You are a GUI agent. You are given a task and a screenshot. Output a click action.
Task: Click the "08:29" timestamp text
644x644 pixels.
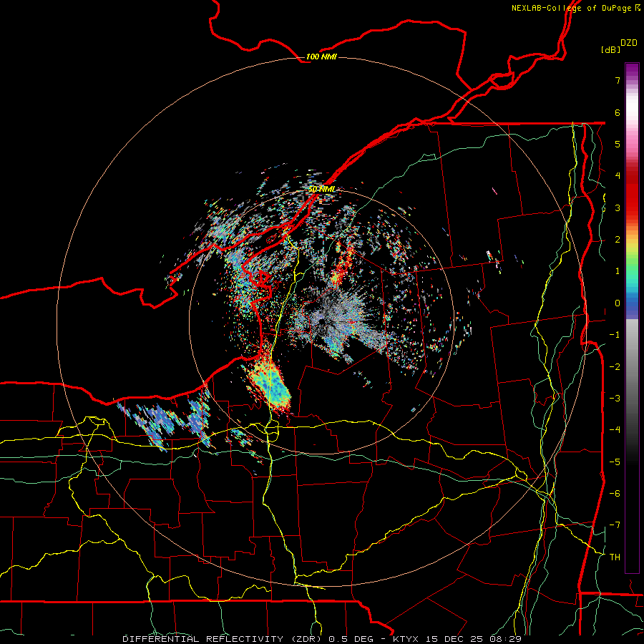[506, 639]
